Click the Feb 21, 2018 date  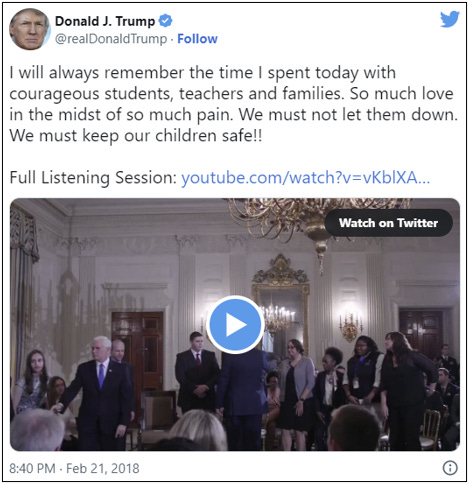click(103, 468)
